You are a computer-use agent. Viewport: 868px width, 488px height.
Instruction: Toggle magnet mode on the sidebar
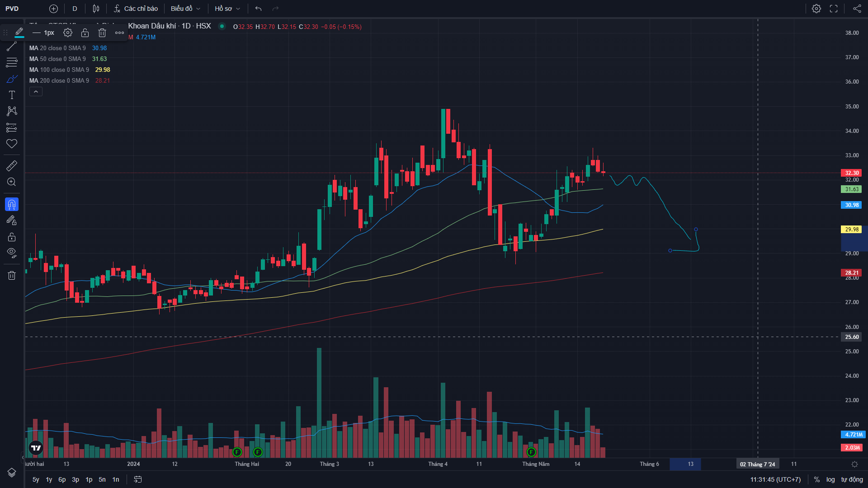[12, 205]
